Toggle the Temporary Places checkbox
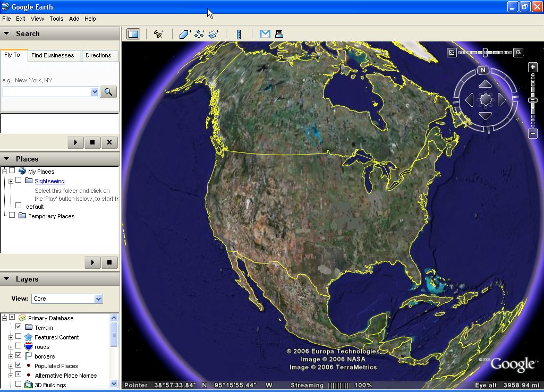This screenshot has width=544, height=392. click(12, 215)
